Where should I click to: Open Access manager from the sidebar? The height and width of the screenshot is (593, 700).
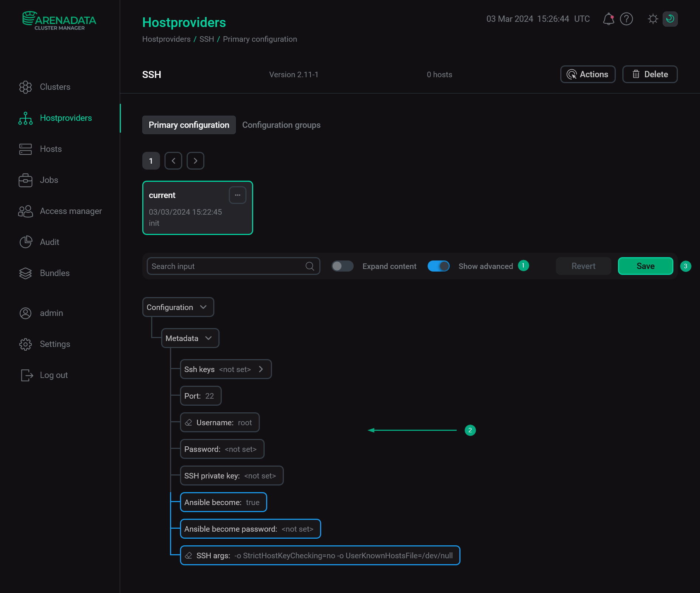click(x=26, y=211)
